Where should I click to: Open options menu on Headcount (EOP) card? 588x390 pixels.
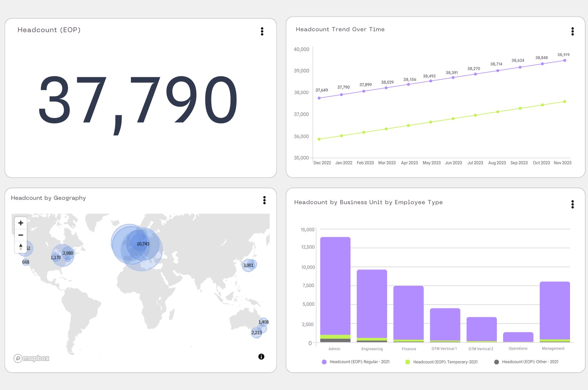(x=262, y=31)
